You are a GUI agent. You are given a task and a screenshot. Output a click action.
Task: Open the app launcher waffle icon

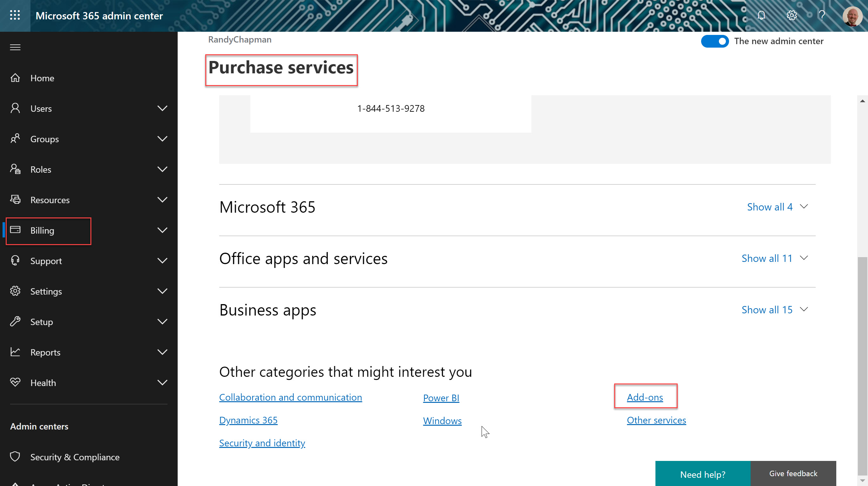(x=15, y=16)
